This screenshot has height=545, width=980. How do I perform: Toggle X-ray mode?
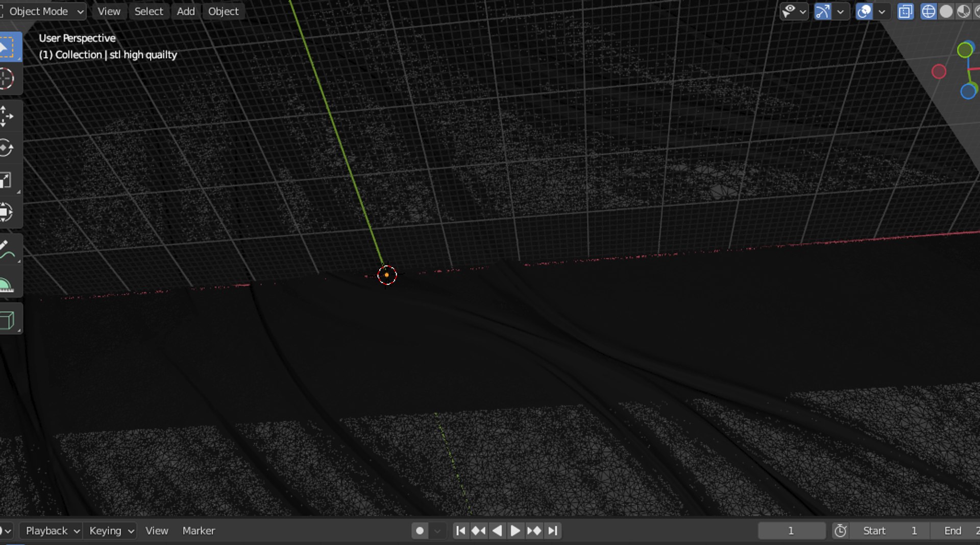click(x=905, y=11)
